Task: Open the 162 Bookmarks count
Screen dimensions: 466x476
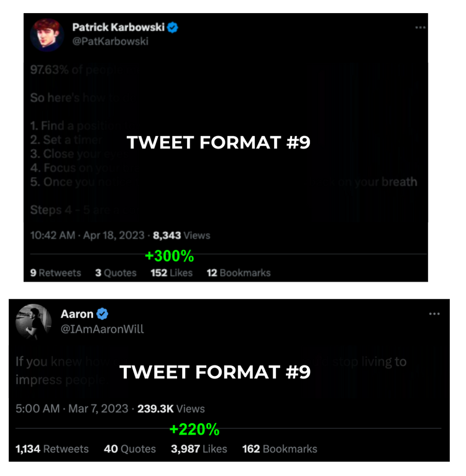Action: 280,449
